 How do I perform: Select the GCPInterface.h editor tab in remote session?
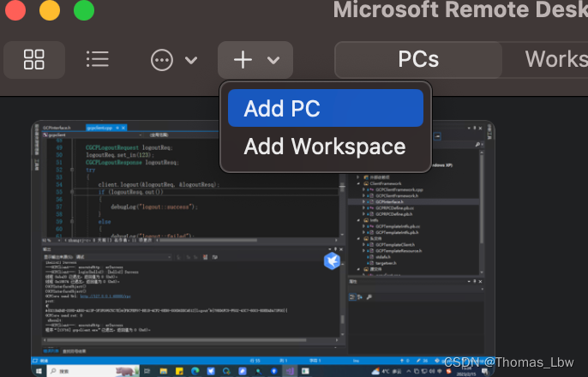[57, 128]
